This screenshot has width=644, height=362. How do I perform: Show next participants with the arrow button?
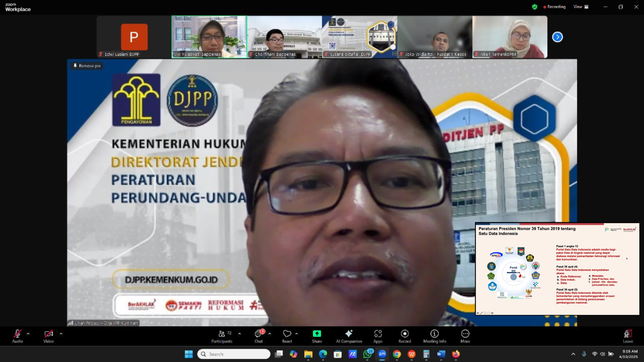click(557, 37)
